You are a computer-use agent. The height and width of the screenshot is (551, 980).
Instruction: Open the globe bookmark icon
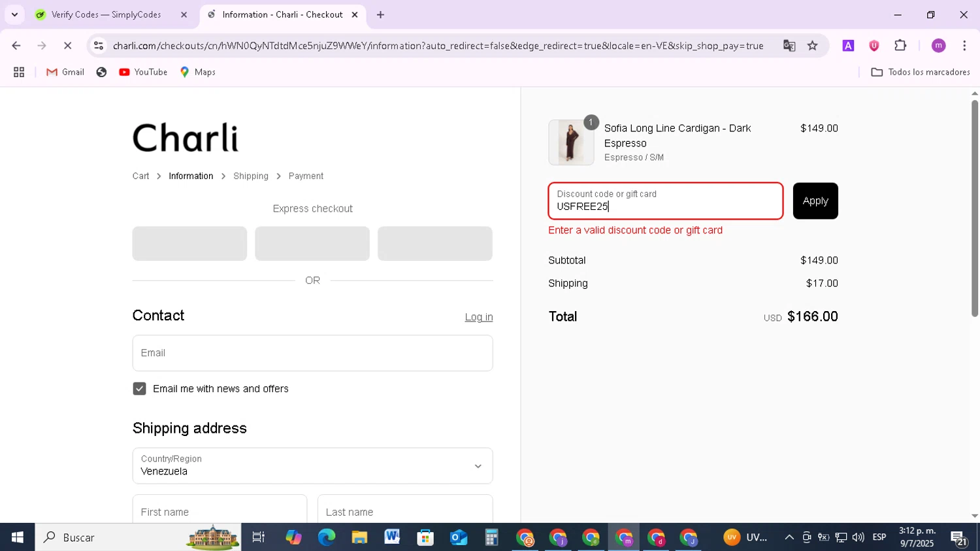click(101, 72)
